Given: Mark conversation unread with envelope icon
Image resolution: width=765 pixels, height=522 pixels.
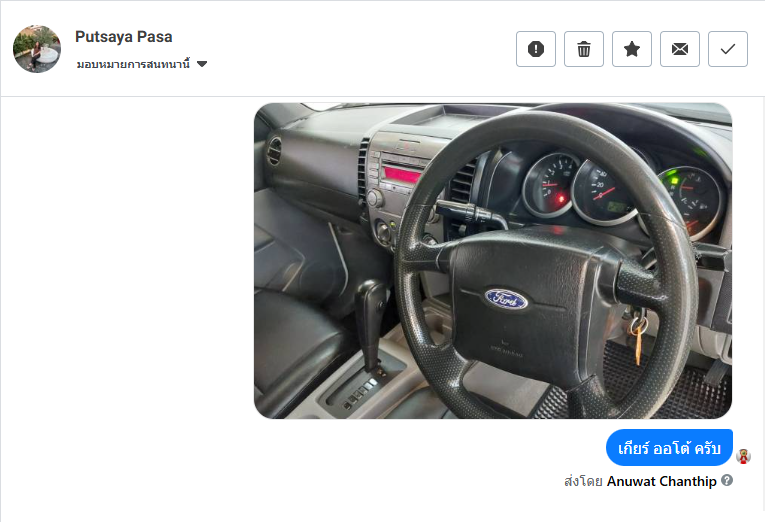Looking at the screenshot, I should [x=680, y=49].
